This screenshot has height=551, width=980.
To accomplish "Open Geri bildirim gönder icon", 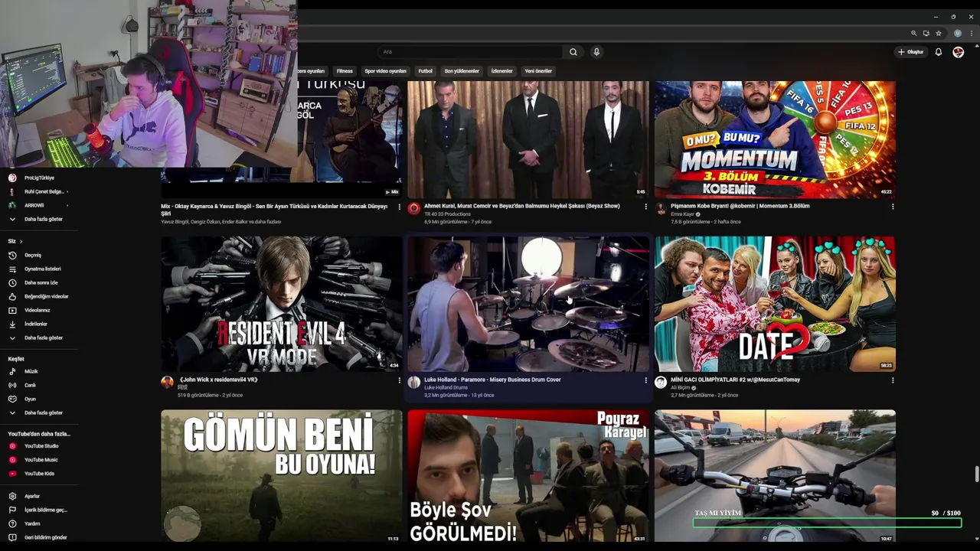I will point(12,537).
